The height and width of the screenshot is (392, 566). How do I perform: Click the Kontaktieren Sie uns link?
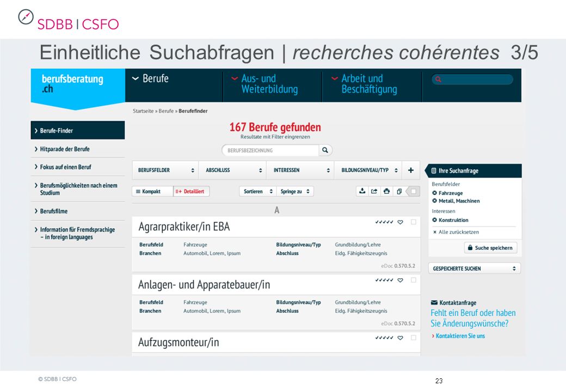point(458,336)
